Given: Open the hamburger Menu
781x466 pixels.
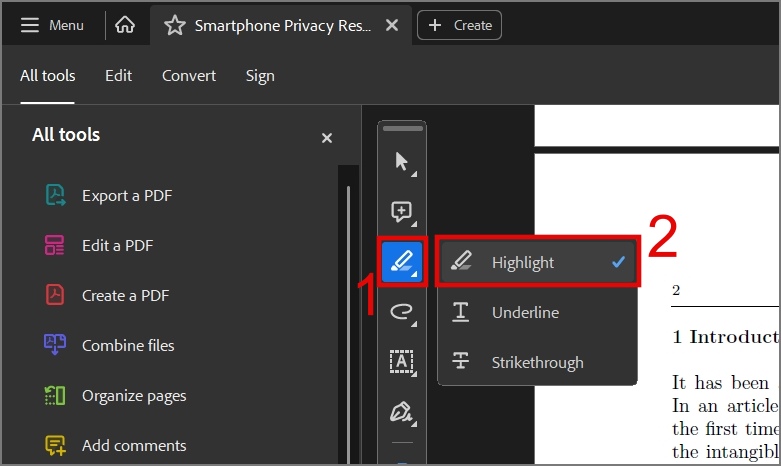Looking at the screenshot, I should click(x=52, y=25).
